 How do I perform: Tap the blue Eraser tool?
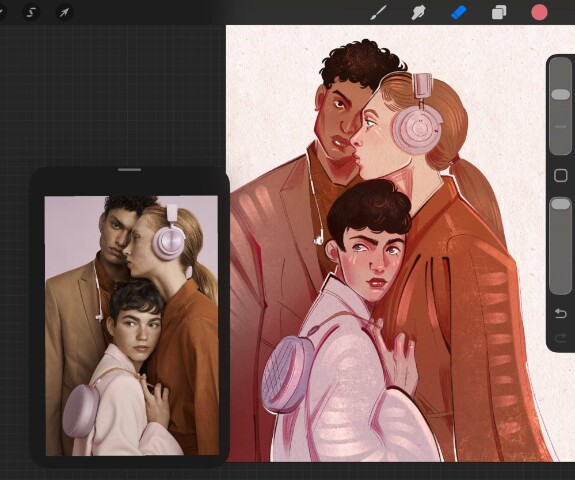458,12
